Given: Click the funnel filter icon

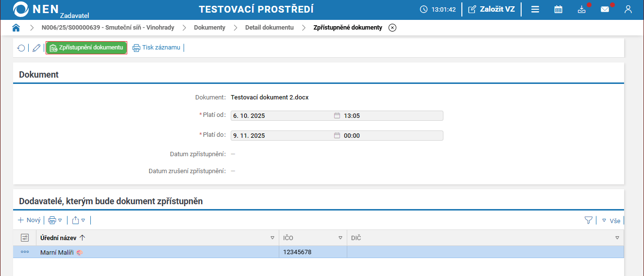Looking at the screenshot, I should tap(589, 220).
